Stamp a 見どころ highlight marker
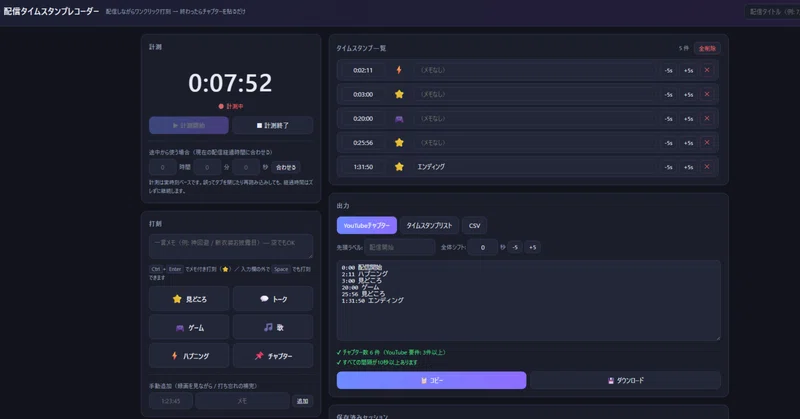Screen dimensions: 800x419 coord(189,299)
